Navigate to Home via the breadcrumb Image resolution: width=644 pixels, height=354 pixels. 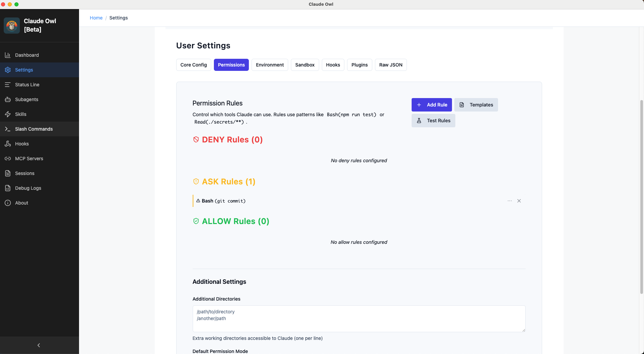[x=96, y=17]
